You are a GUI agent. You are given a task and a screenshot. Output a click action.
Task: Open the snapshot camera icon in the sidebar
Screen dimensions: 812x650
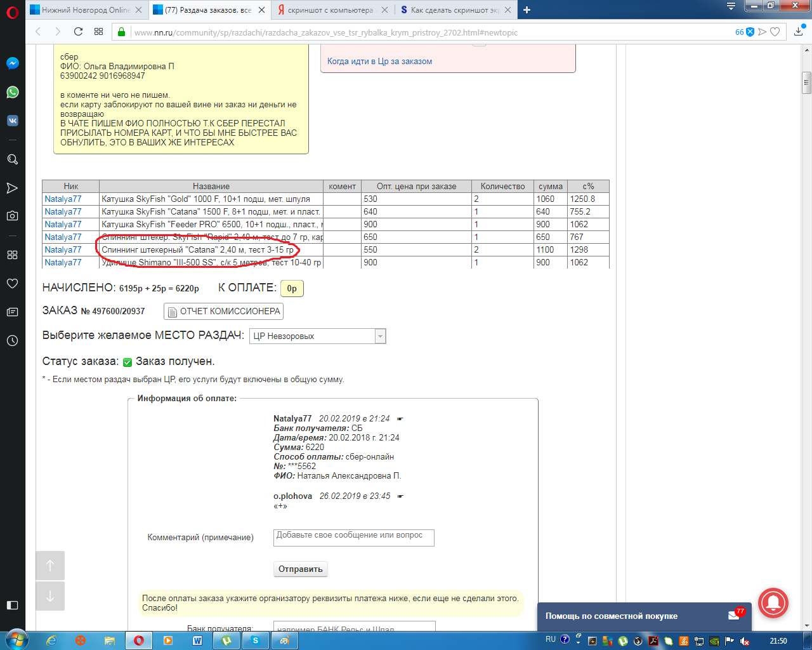(12, 216)
